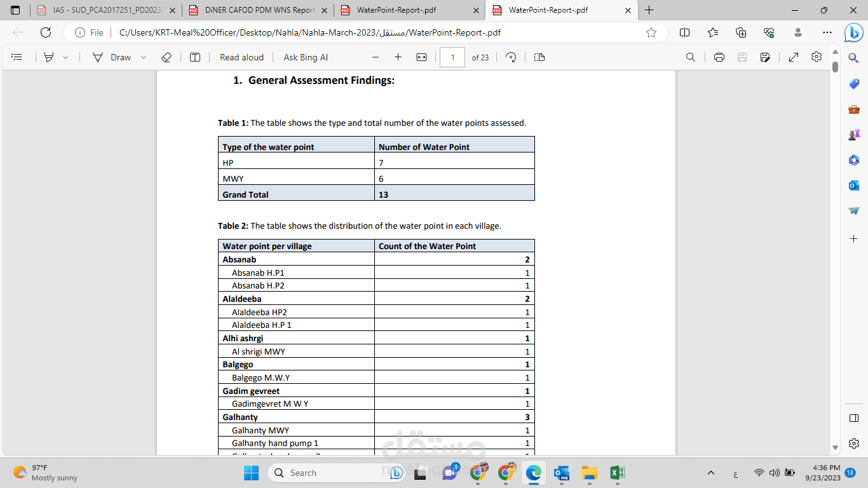This screenshot has height=488, width=868.
Task: Refresh the current page
Action: point(46,32)
